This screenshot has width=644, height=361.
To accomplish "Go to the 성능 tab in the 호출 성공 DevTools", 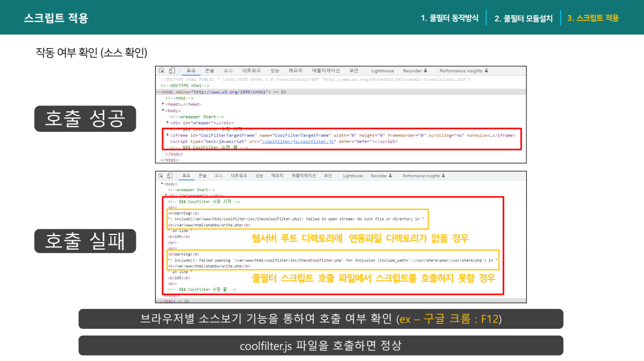I will (275, 71).
